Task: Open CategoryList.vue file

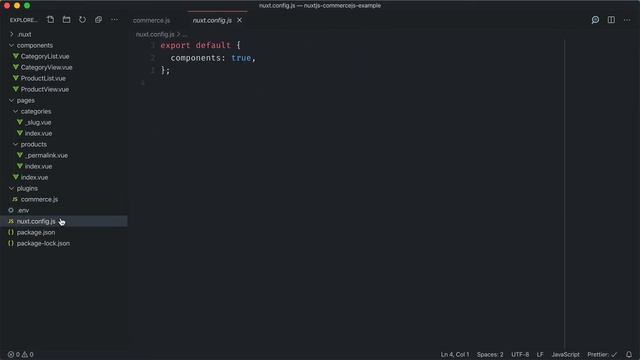Action: (x=64, y=56)
